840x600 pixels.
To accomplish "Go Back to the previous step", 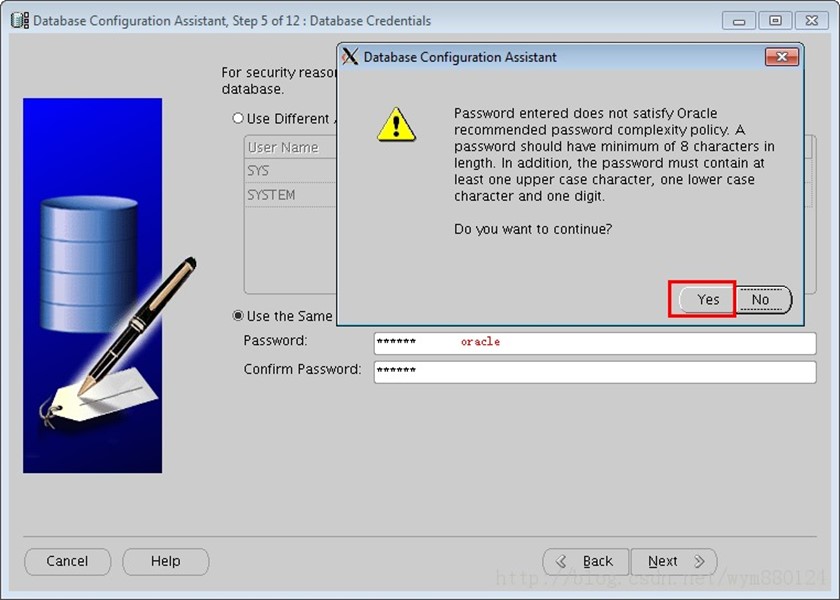I will point(586,561).
